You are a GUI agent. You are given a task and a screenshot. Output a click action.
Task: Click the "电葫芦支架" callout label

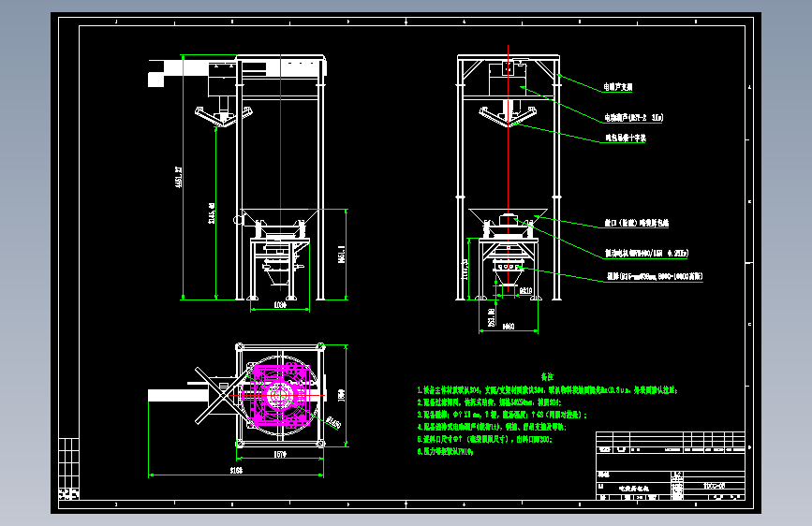[617, 87]
